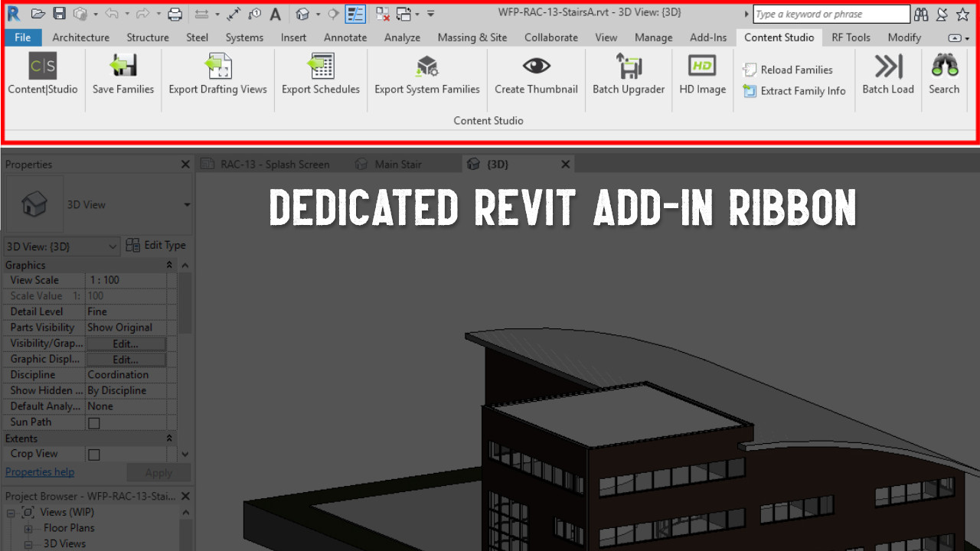Close the {3D} view tab
The image size is (980, 551).
click(566, 165)
